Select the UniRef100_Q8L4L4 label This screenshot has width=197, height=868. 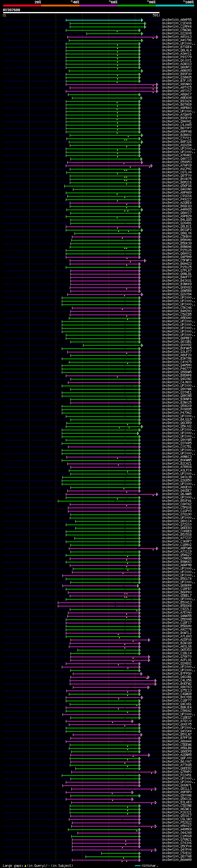point(177,50)
